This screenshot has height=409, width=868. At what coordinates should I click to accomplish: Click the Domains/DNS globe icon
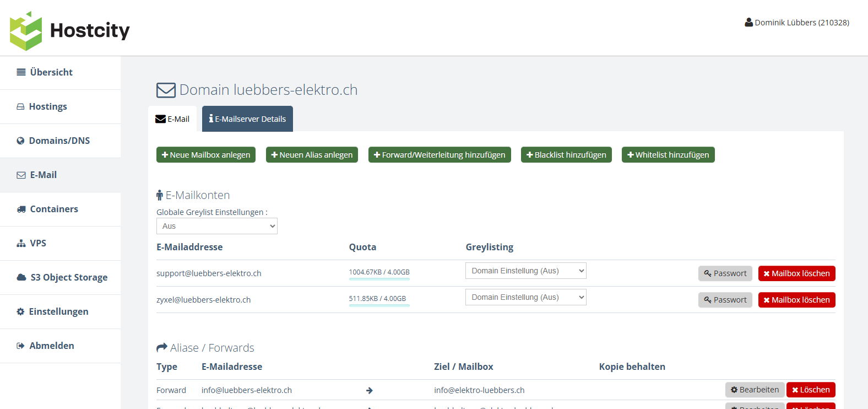click(x=20, y=141)
